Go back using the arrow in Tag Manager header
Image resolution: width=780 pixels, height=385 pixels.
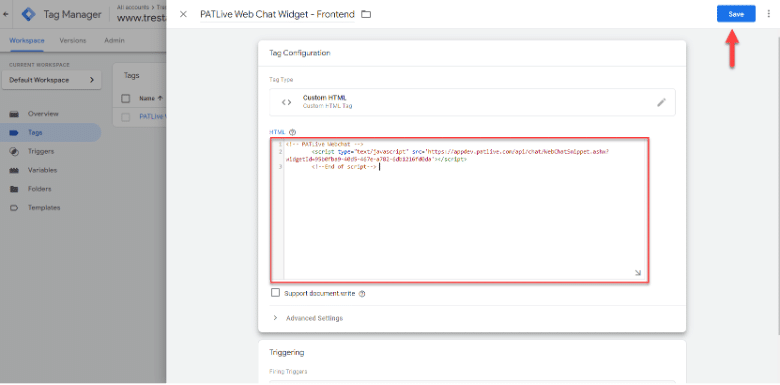tap(5, 14)
